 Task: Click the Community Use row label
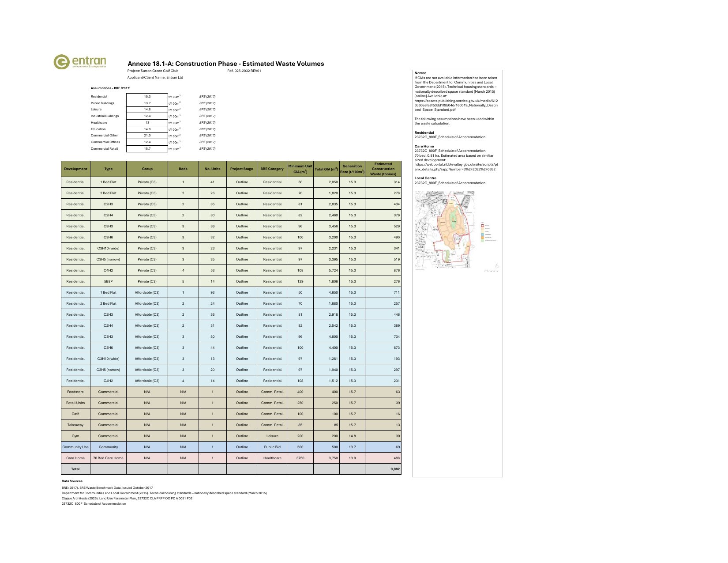[x=75, y=447]
